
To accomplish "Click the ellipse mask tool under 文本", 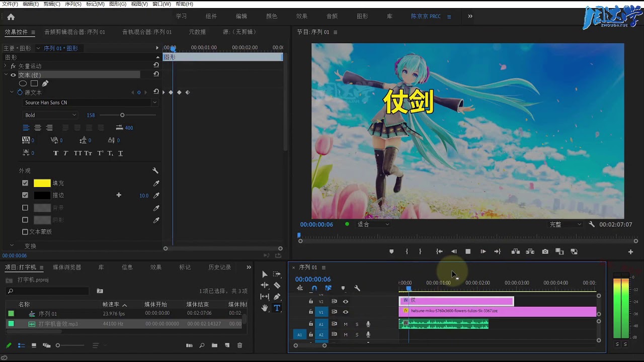I will [23, 83].
